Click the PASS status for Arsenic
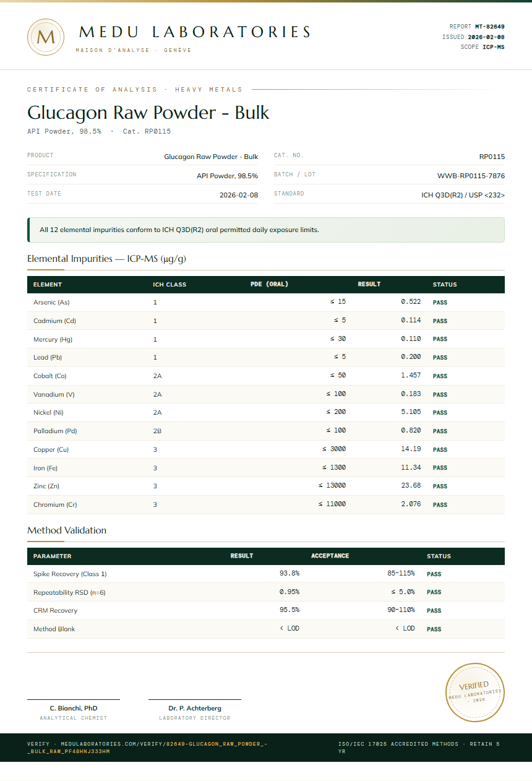 coord(440,303)
